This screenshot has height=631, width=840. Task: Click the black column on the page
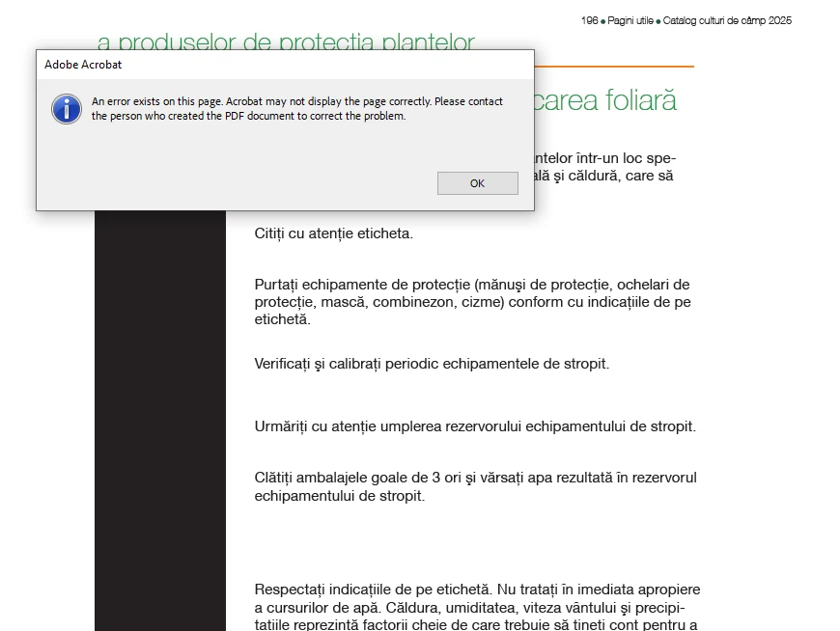click(x=160, y=420)
